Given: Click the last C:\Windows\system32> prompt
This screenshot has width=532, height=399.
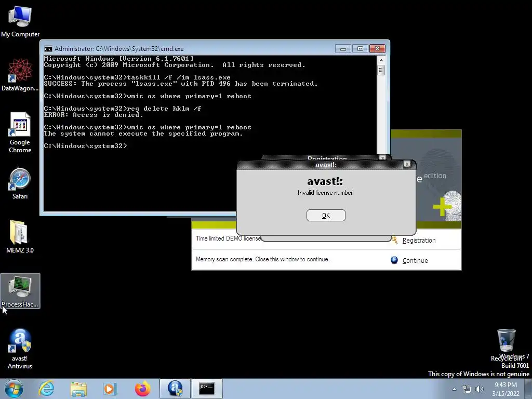Looking at the screenshot, I should 85,146.
